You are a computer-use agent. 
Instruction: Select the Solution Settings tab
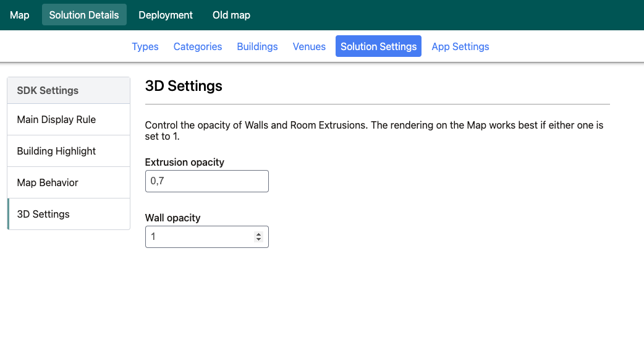point(378,46)
